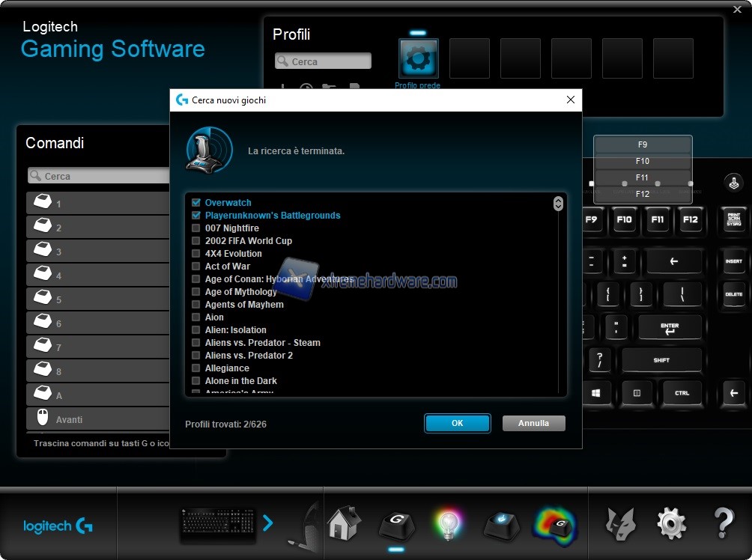Viewport: 752px width, 560px height.
Task: Open the Home icon in bottom bar
Action: click(x=345, y=523)
